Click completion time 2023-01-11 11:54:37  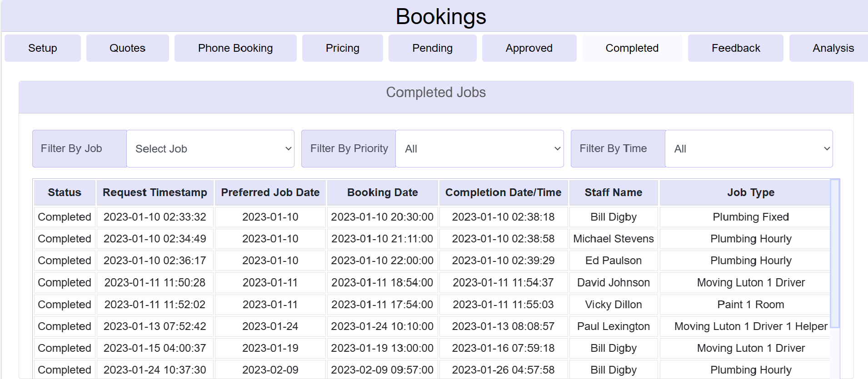point(504,282)
